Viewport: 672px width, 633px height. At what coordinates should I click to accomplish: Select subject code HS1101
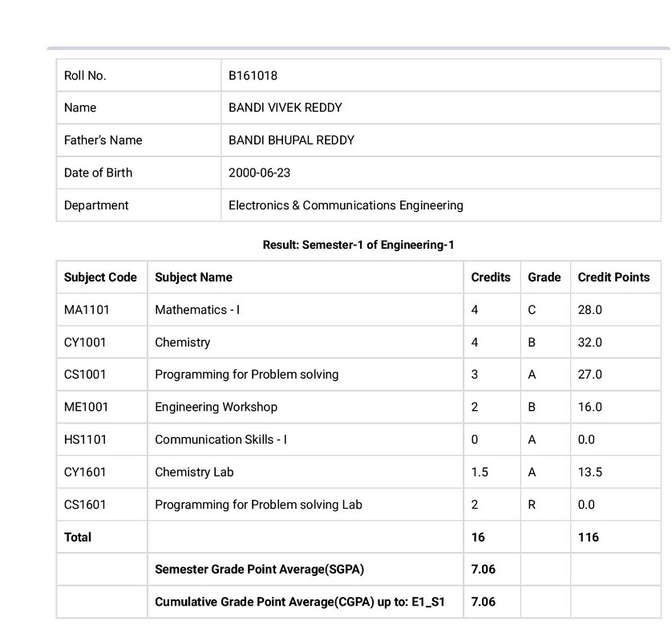pos(85,440)
